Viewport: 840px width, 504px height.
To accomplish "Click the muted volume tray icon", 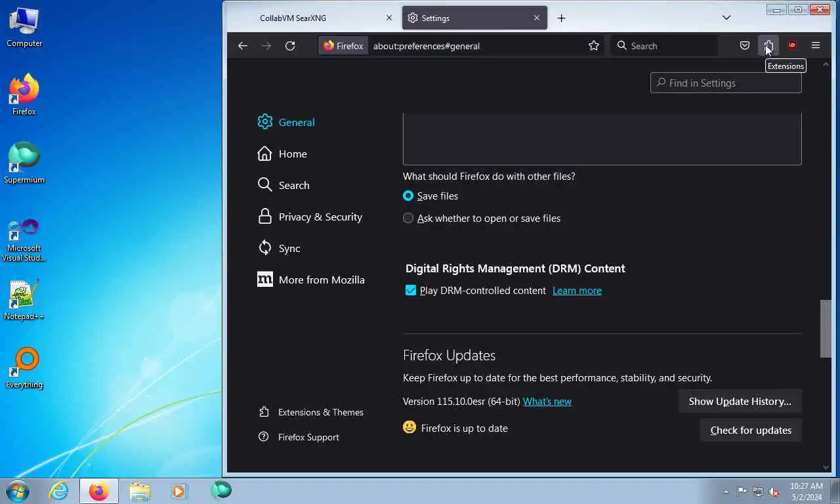I will coord(774,491).
